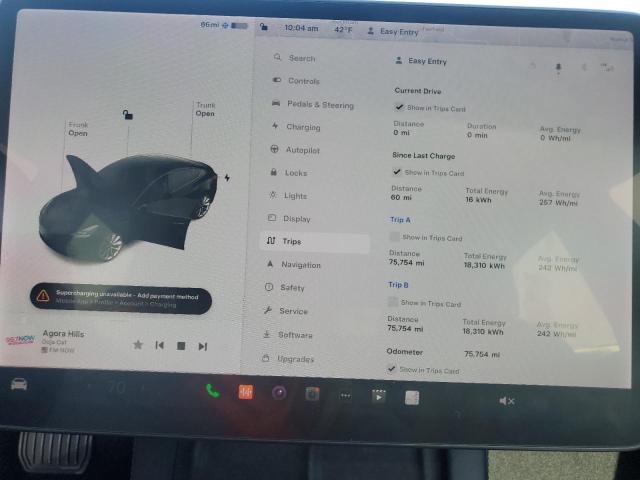Enable Trip B Show in Trips Card

click(x=393, y=302)
